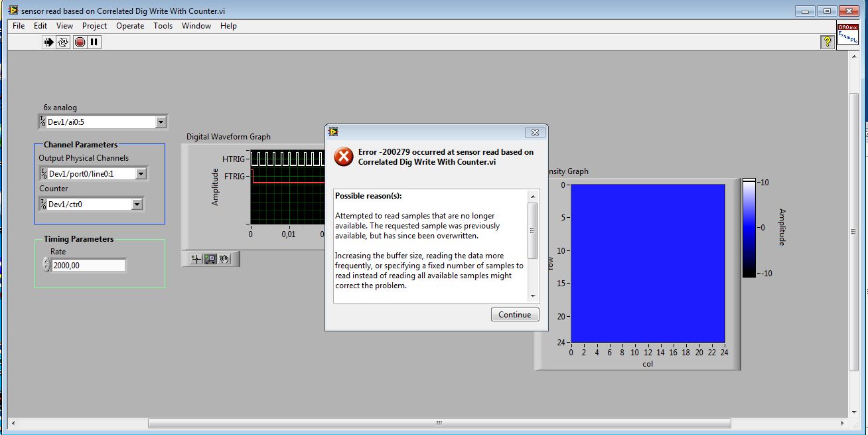The height and width of the screenshot is (435, 868).
Task: Open the Operate menu
Action: tap(130, 26)
